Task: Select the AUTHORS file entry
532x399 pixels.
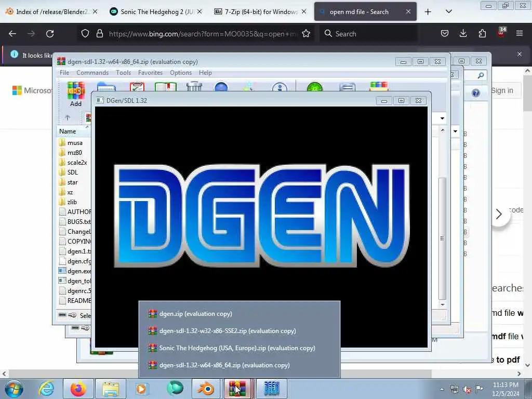Action: click(74, 212)
